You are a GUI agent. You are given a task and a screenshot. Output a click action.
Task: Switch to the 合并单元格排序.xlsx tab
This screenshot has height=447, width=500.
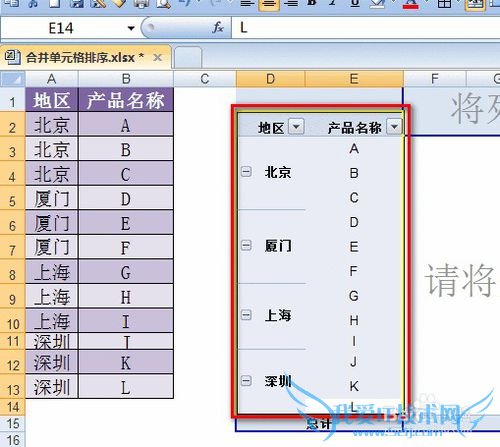[85, 58]
